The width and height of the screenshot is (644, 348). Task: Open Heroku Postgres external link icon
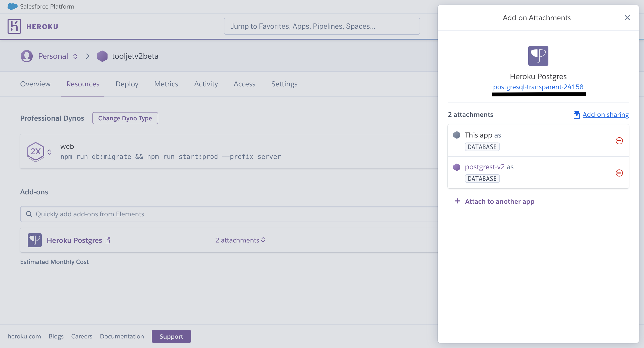pos(108,240)
